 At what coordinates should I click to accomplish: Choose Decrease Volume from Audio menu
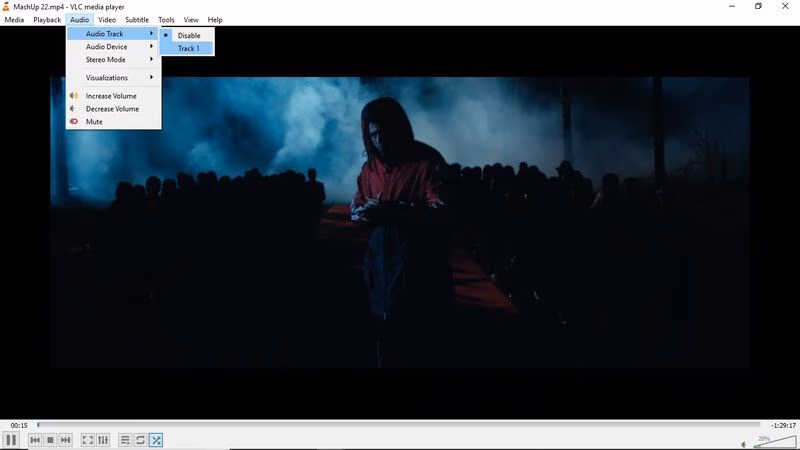point(113,109)
